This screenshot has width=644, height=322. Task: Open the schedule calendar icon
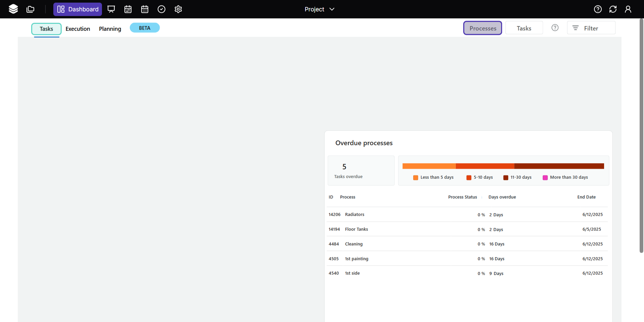coord(128,9)
